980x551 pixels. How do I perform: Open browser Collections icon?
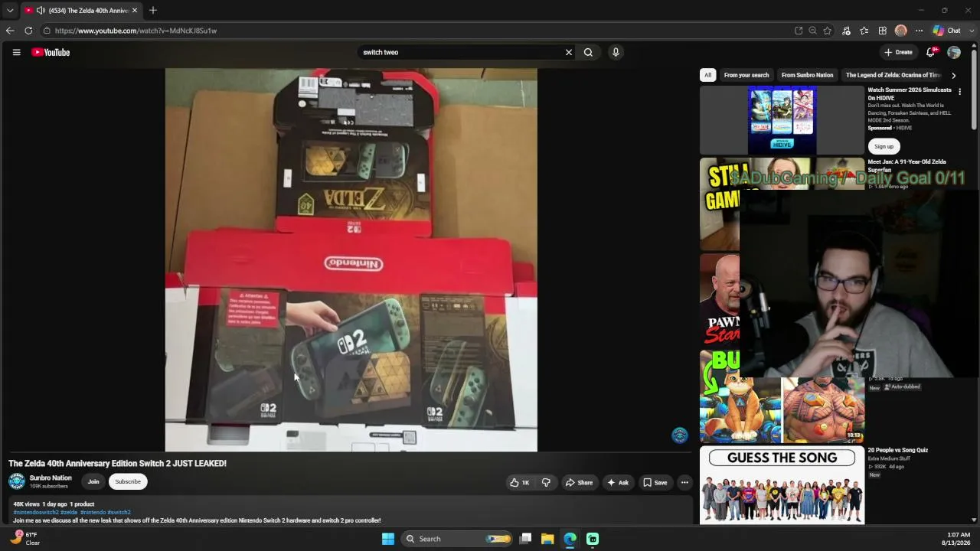883,31
